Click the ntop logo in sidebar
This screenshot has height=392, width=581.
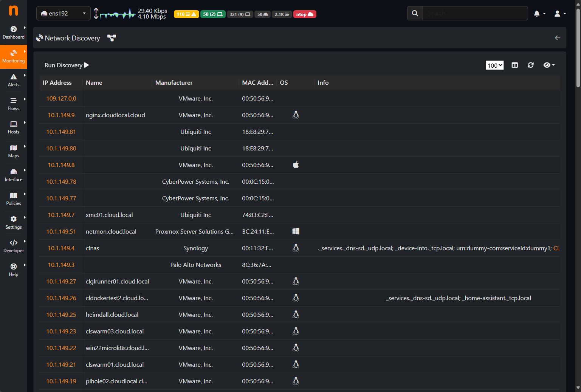coord(13,11)
